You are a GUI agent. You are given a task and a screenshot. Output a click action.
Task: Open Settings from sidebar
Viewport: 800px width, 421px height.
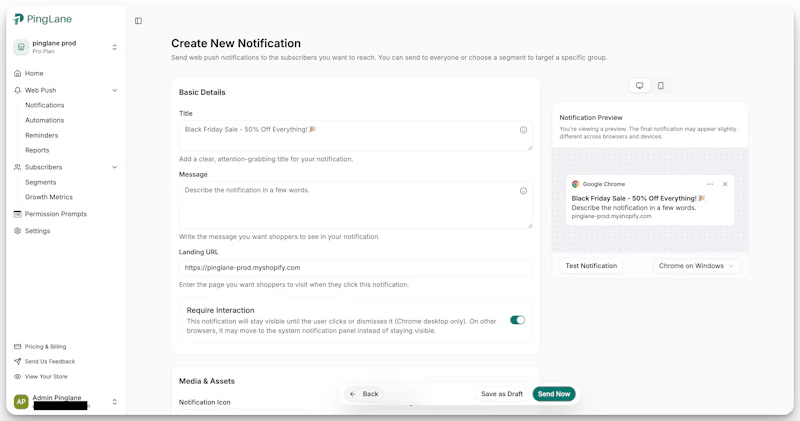tap(38, 231)
